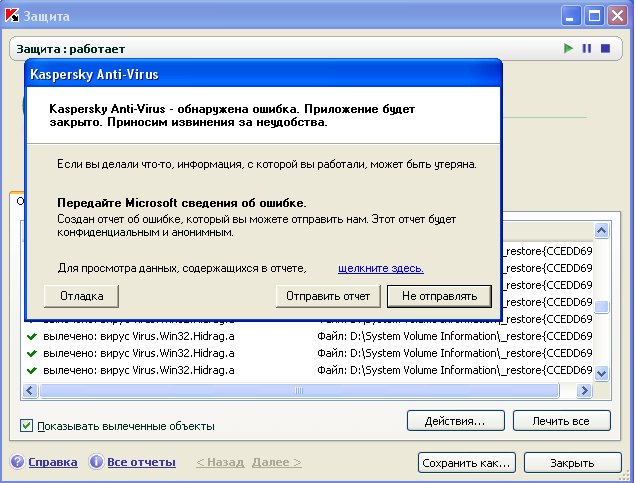The width and height of the screenshot is (636, 483).
Task: Toggle Показывать вылеченные объекты checkbox
Action: (26, 426)
